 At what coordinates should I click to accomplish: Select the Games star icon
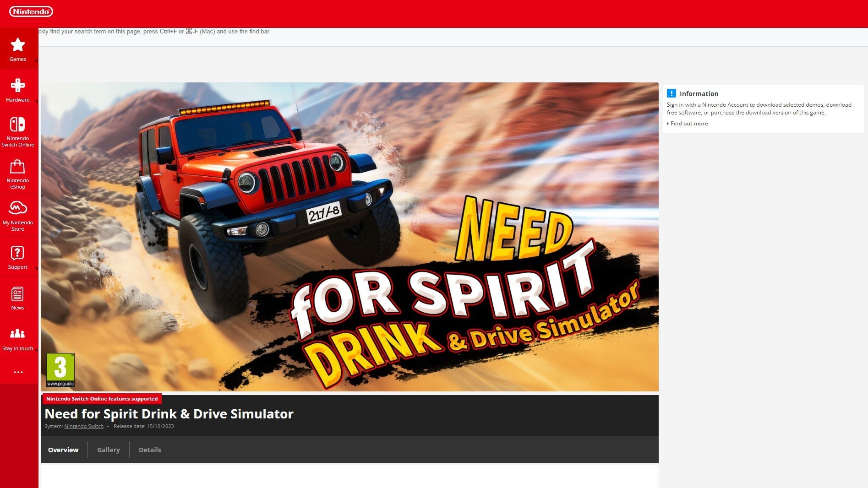[x=18, y=44]
